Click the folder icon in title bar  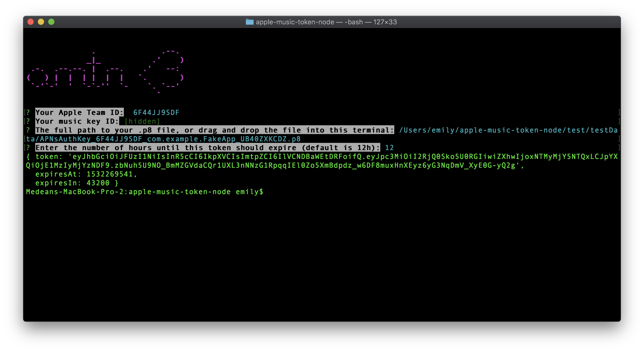(249, 22)
